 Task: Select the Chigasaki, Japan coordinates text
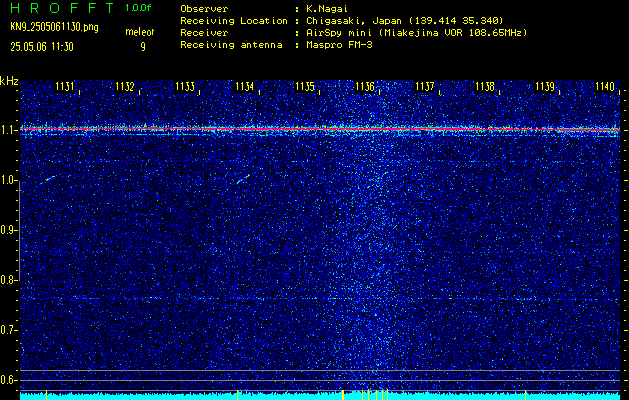coord(405,20)
